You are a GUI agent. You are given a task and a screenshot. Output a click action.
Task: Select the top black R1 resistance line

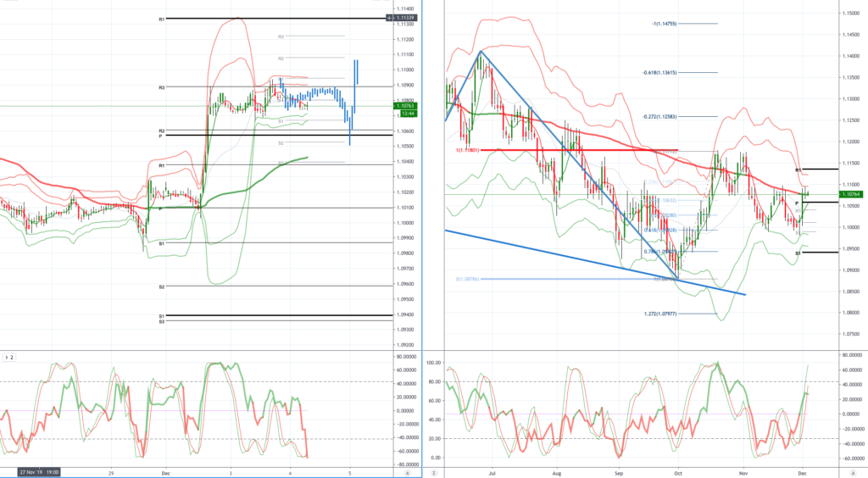coord(254,18)
